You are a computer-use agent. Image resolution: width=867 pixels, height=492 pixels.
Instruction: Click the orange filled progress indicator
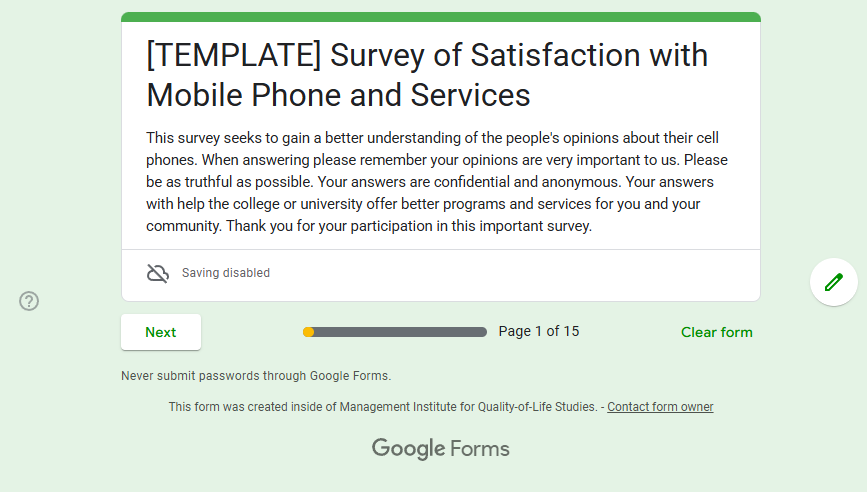coord(309,332)
